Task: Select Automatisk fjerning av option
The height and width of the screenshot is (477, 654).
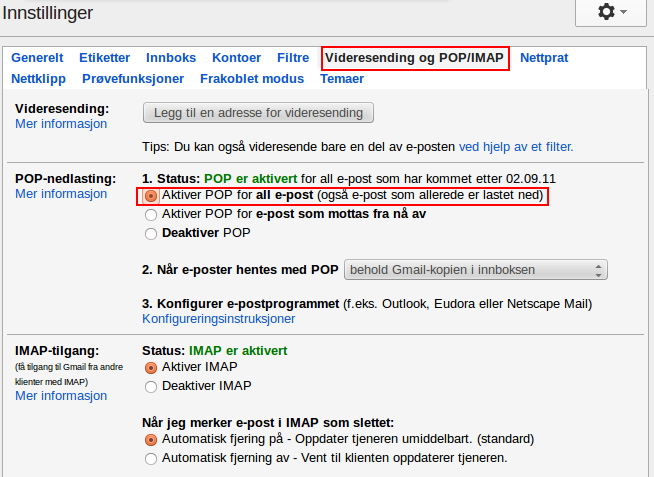Action: [x=151, y=459]
